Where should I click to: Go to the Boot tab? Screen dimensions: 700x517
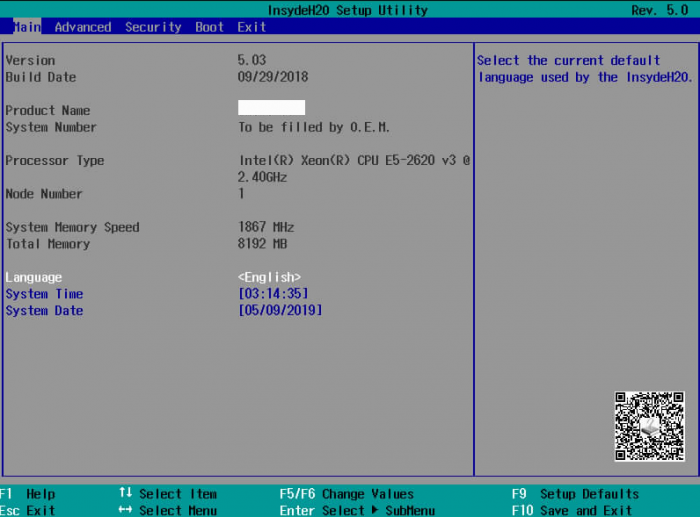209,27
